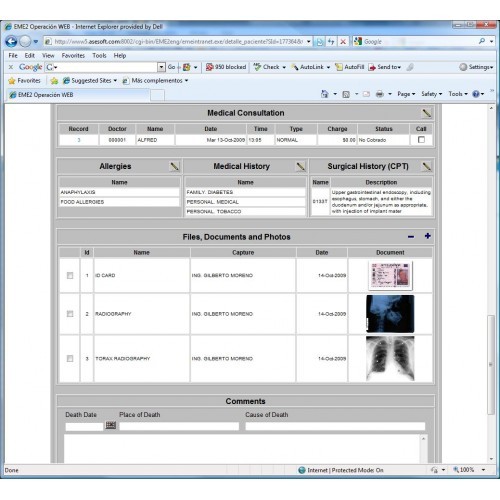
Task: Click Go button in Google toolbar
Action: [x=172, y=67]
